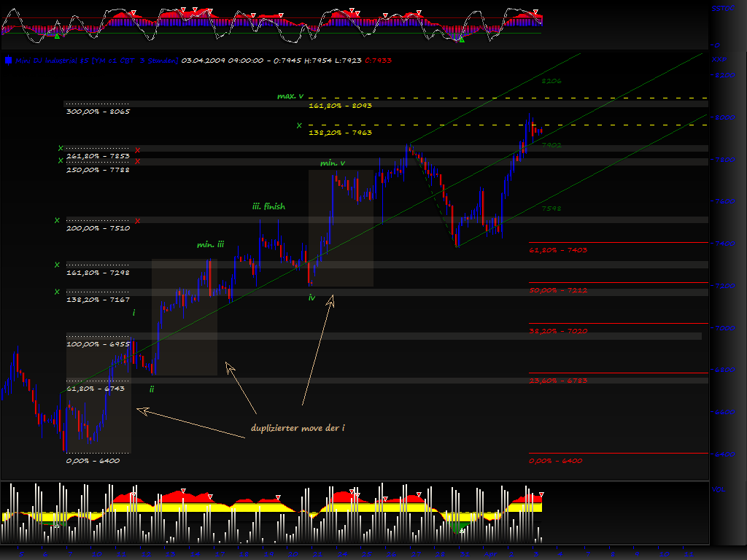747x560 pixels.
Task: Click the blue square icon before chart title
Action: coord(8,61)
